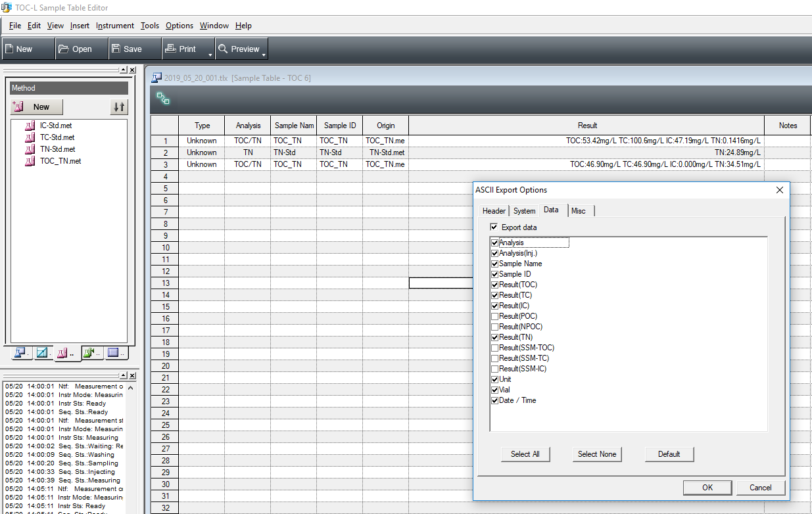This screenshot has width=812, height=514.
Task: Open the Instrument menu
Action: tap(115, 26)
